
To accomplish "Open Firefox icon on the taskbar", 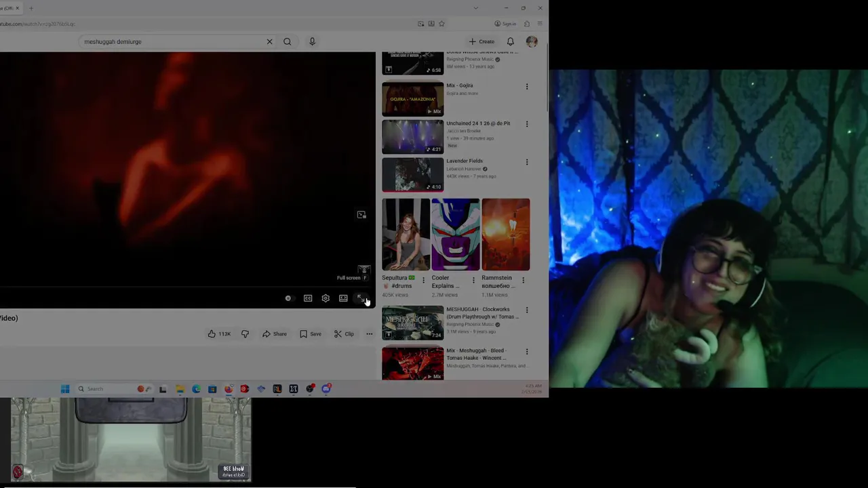I will [229, 388].
